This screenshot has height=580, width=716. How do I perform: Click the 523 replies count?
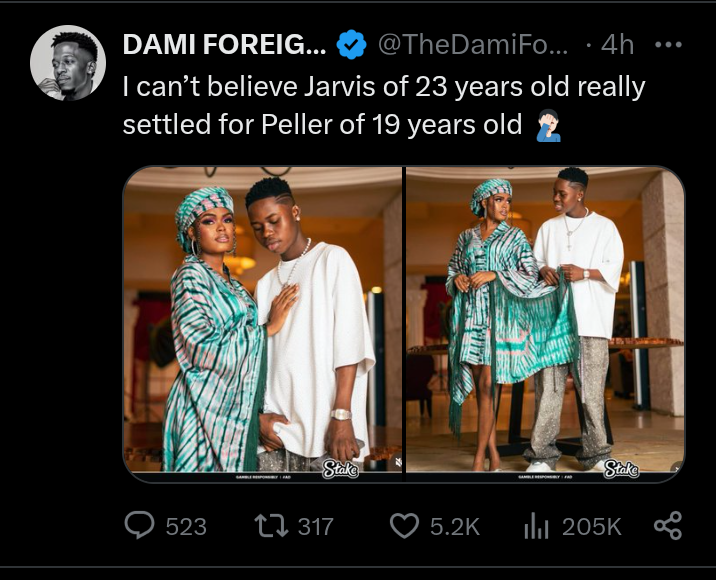click(x=185, y=525)
